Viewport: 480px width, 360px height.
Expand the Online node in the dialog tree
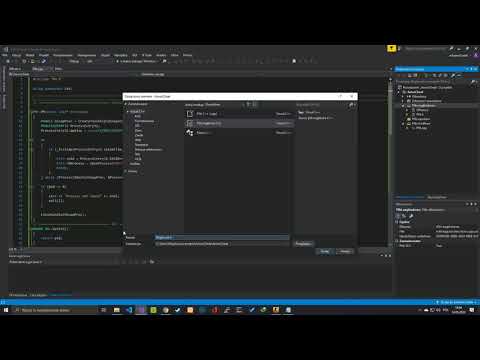(126, 171)
